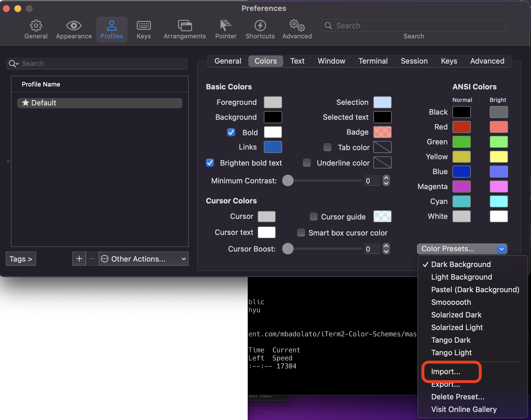Open the Links color swatch
This screenshot has height=420, width=531.
pyautogui.click(x=273, y=147)
